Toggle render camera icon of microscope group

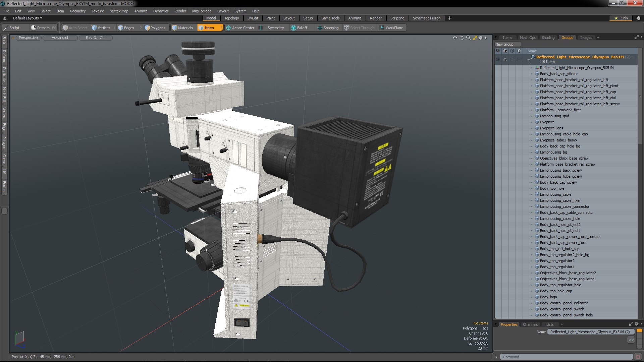[505, 59]
